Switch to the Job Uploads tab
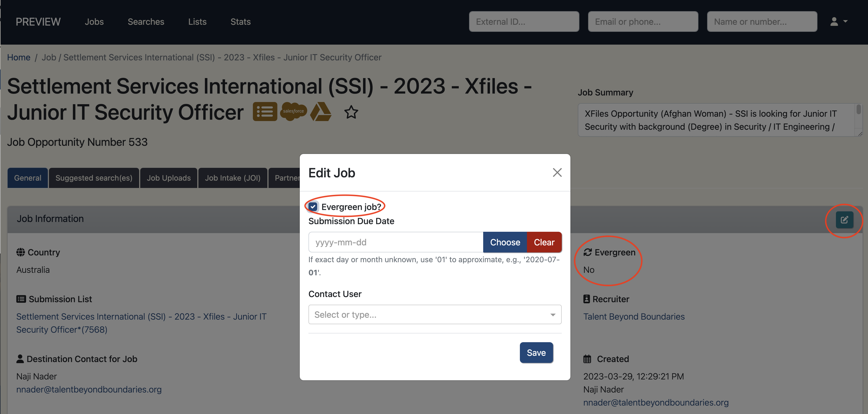The height and width of the screenshot is (414, 868). [x=168, y=178]
